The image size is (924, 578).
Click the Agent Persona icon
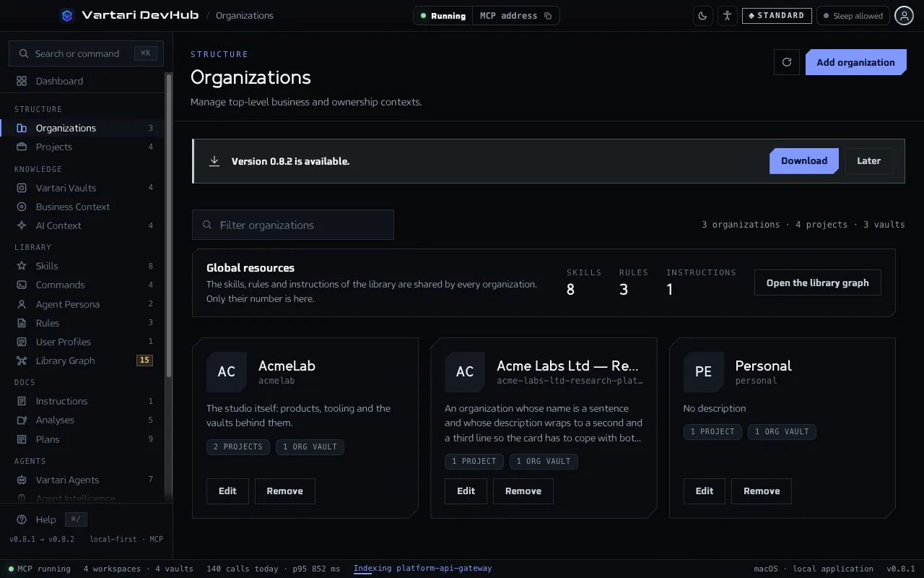click(22, 304)
